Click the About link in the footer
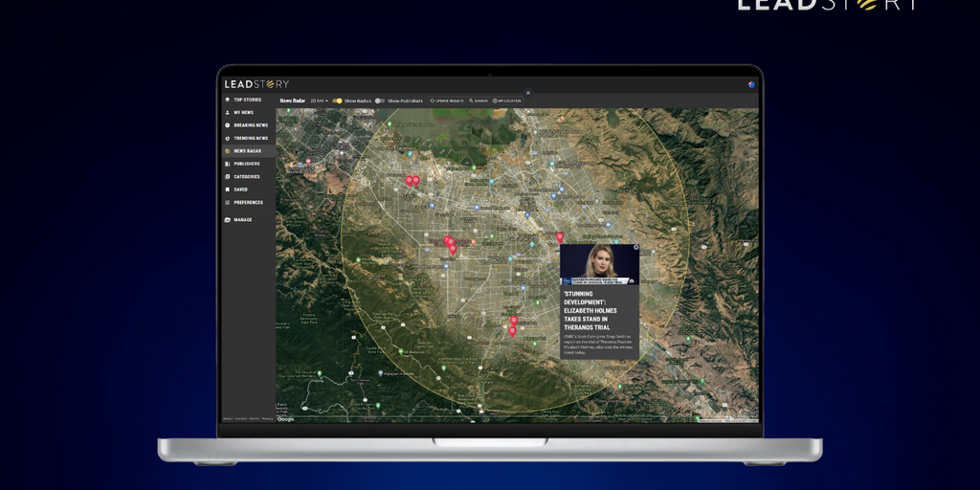Screen dimensions: 980x490 click(228, 419)
